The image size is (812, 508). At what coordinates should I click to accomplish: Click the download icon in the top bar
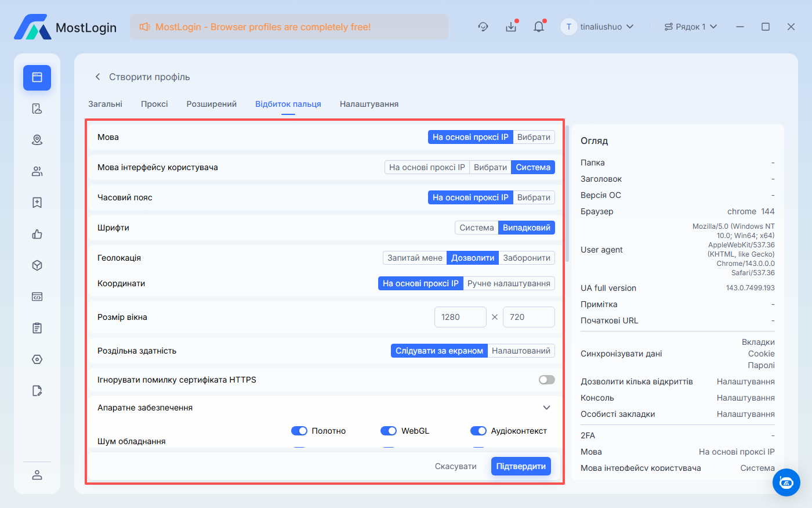pyautogui.click(x=510, y=27)
